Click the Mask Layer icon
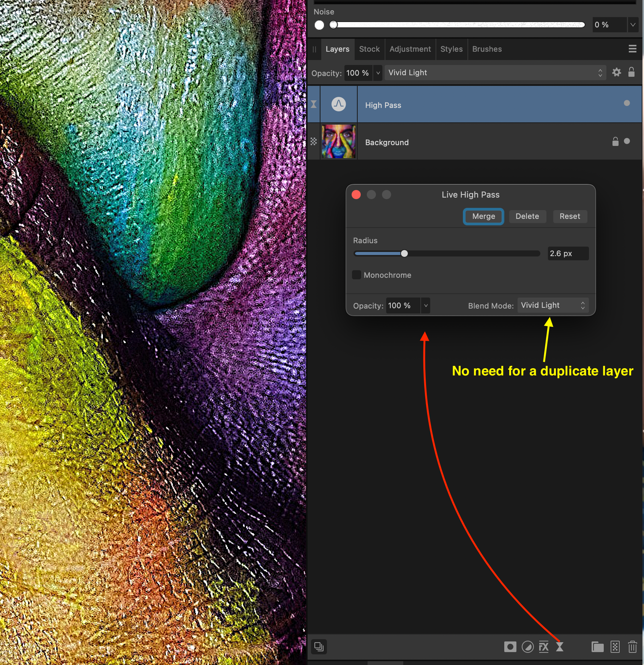This screenshot has height=665, width=644. pyautogui.click(x=510, y=646)
